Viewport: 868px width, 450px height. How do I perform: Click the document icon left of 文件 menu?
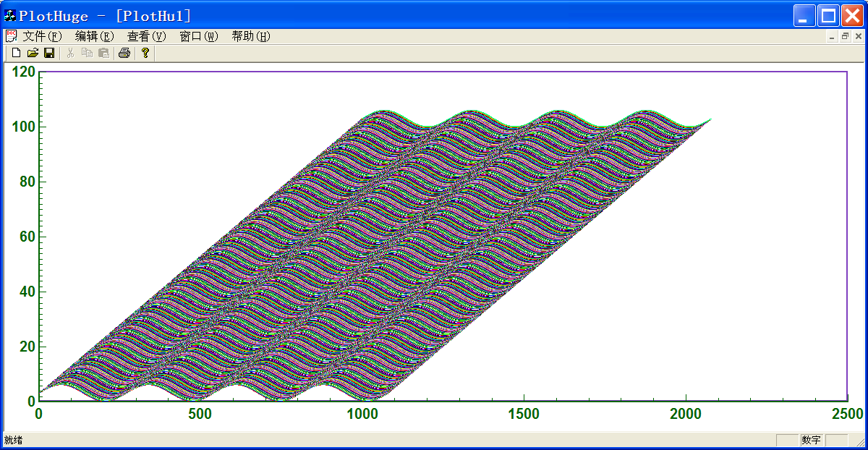[x=11, y=36]
